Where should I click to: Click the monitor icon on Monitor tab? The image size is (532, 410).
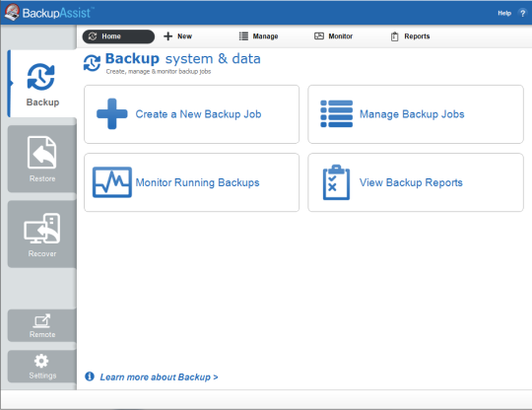[x=319, y=36]
